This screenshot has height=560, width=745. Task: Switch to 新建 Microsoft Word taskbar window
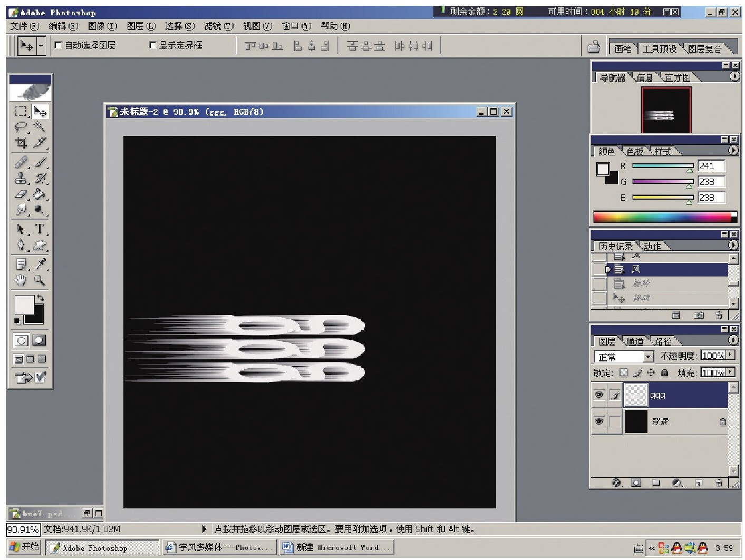click(x=337, y=548)
